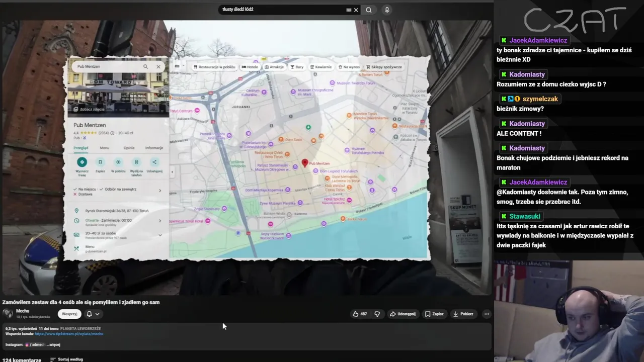
Task: Click the red Pub Mentzen map pin
Action: point(304,163)
